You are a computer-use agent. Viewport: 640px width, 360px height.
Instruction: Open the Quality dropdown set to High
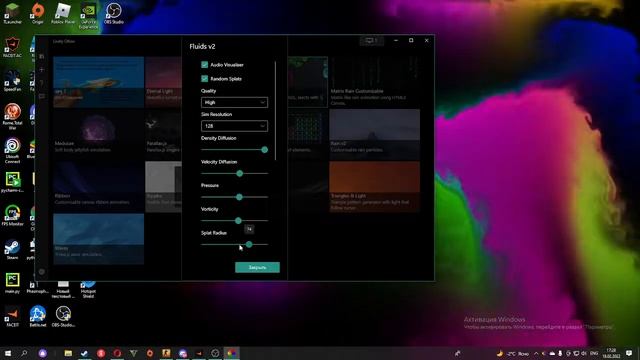234,102
